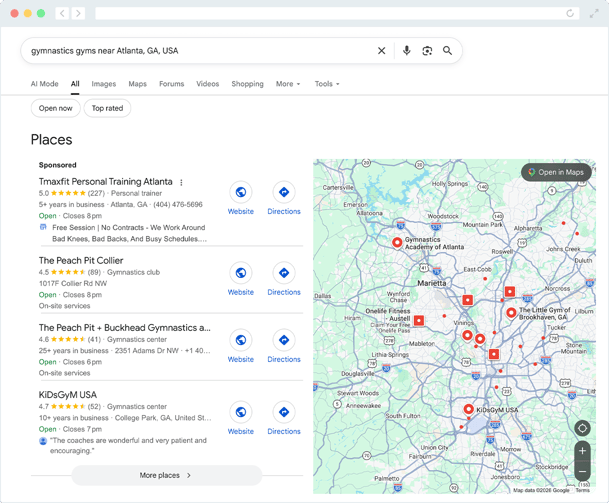
Task: Reload the page with the refresh icon
Action: tap(570, 14)
